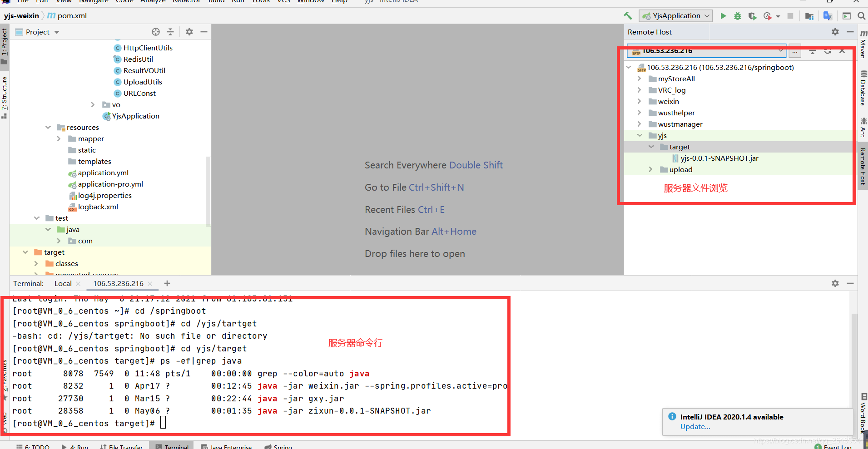This screenshot has height=449, width=868.
Task: Open the SFTP server selector dropdown
Action: (706, 51)
